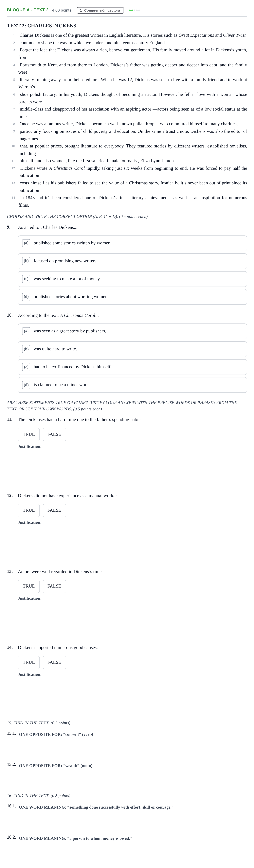This screenshot has height=868, width=254.
Task: Pick (d) is claimed to be a minor work
Action: [x=132, y=385]
